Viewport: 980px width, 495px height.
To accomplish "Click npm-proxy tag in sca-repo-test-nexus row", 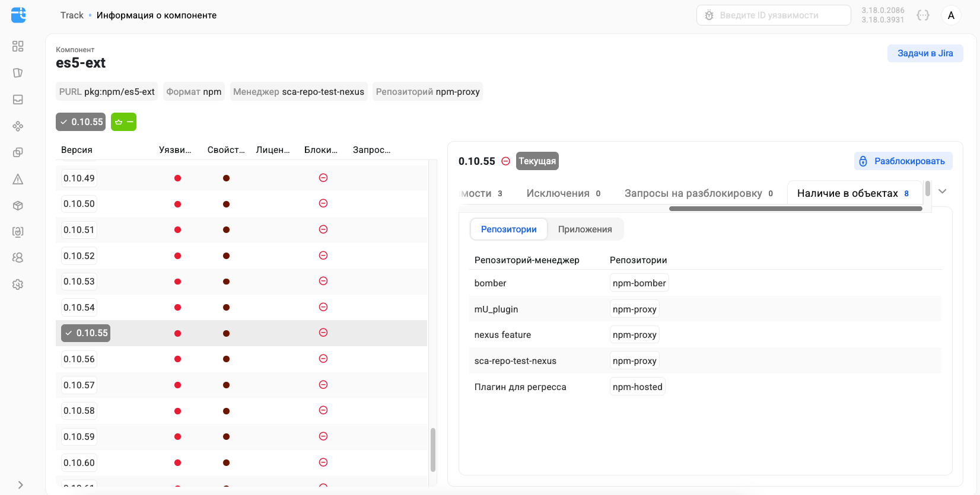I will click(634, 361).
